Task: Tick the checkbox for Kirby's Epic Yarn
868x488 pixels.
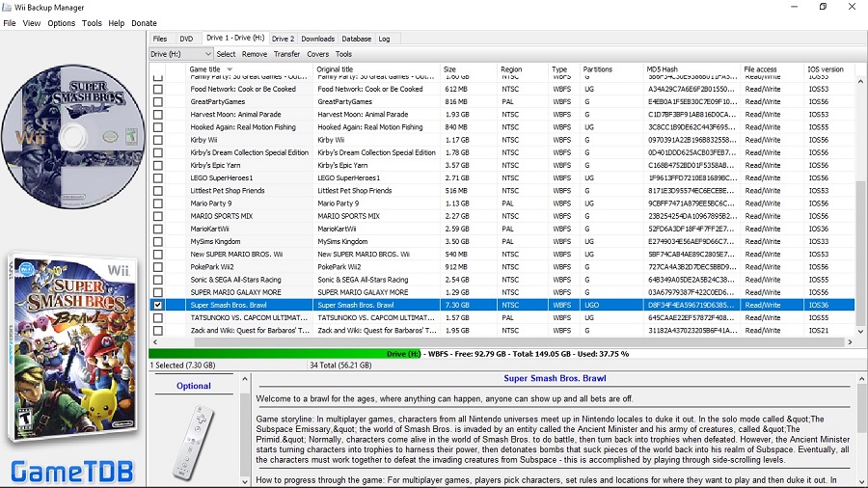Action: click(158, 166)
